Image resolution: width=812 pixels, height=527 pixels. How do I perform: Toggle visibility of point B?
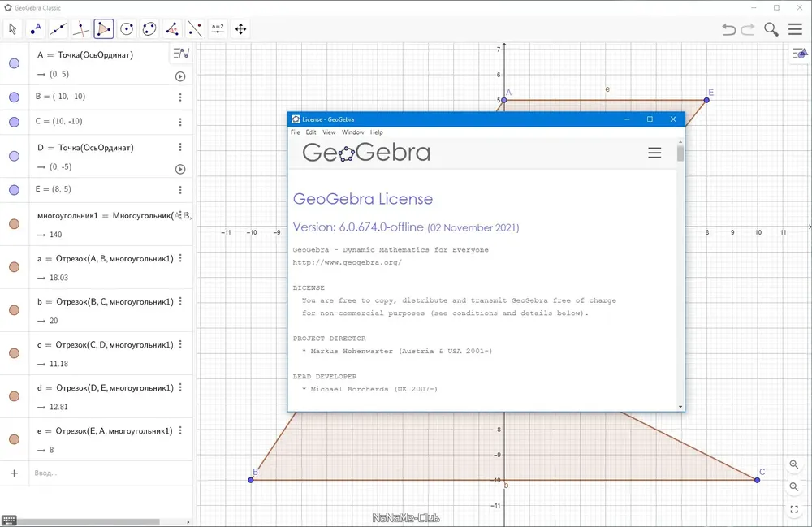pos(14,97)
